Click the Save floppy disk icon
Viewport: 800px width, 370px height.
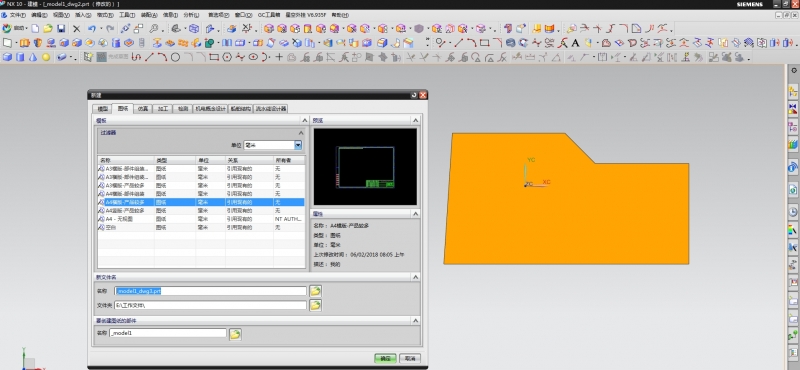tap(61, 29)
